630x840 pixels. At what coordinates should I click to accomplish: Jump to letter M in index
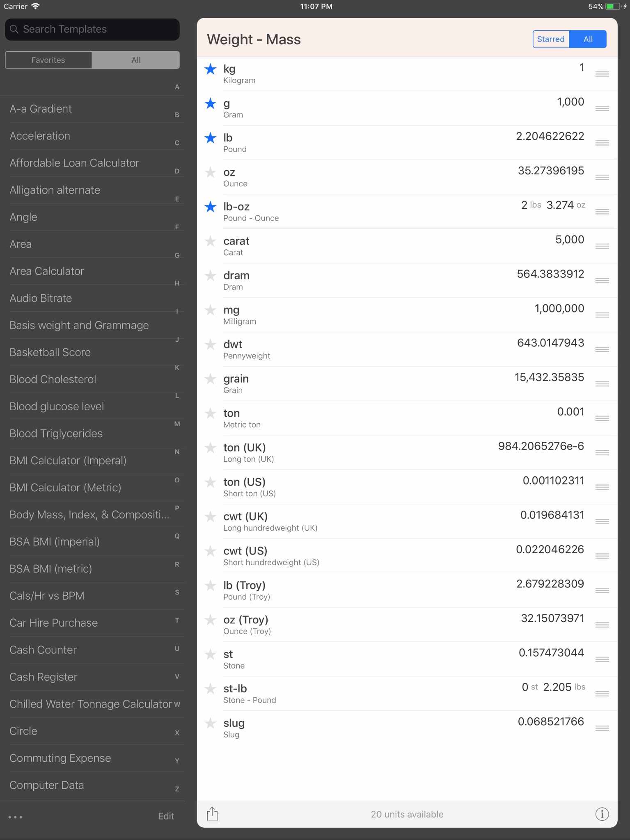177,424
